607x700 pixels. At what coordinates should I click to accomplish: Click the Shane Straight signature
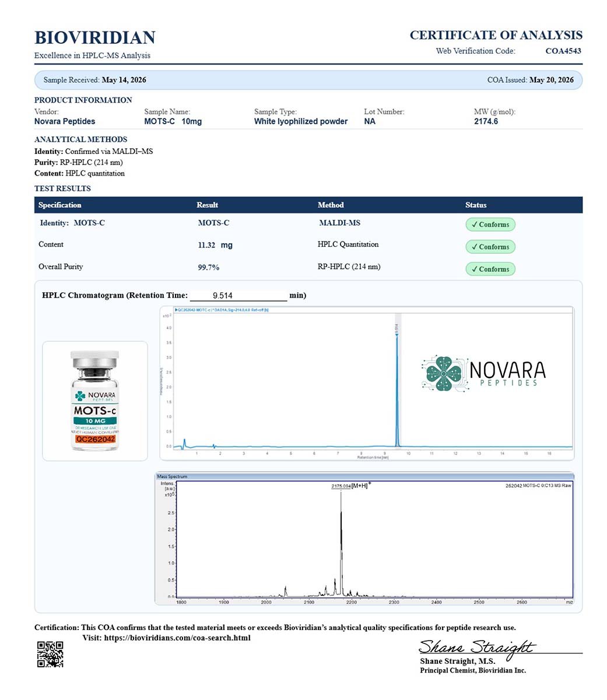point(476,647)
